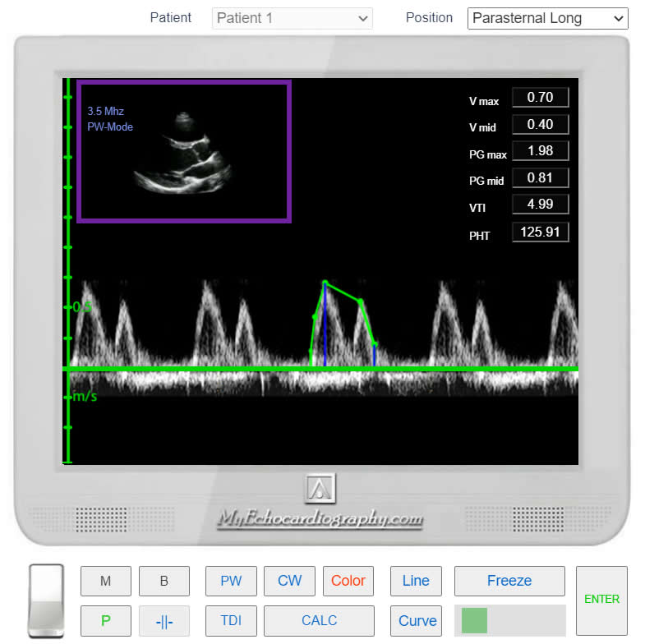Click the green progress slider bar

point(474,620)
